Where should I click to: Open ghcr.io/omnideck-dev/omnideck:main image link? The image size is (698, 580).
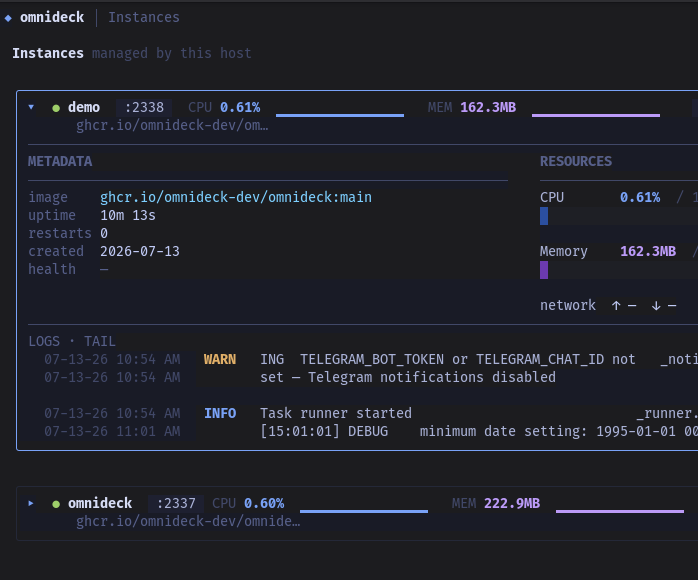(x=236, y=197)
